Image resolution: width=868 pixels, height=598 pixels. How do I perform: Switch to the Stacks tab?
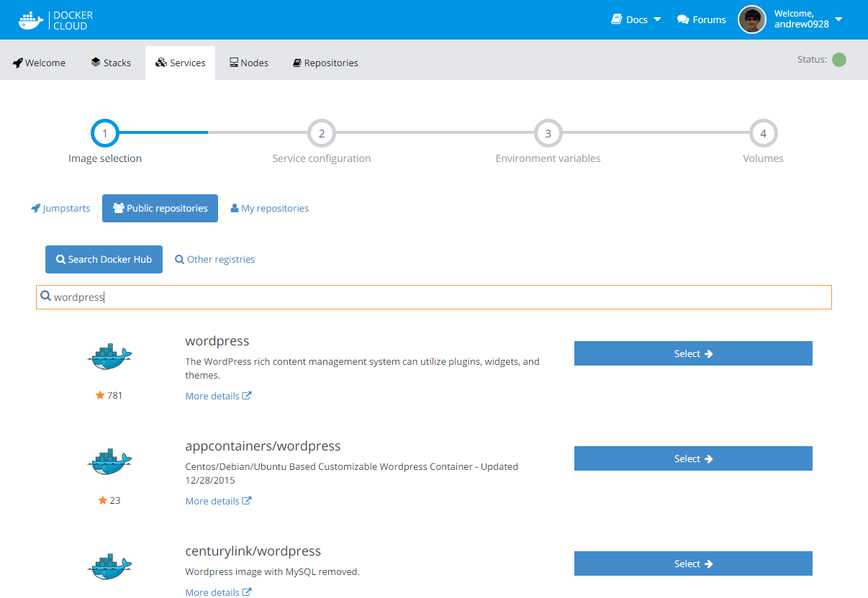pos(111,63)
